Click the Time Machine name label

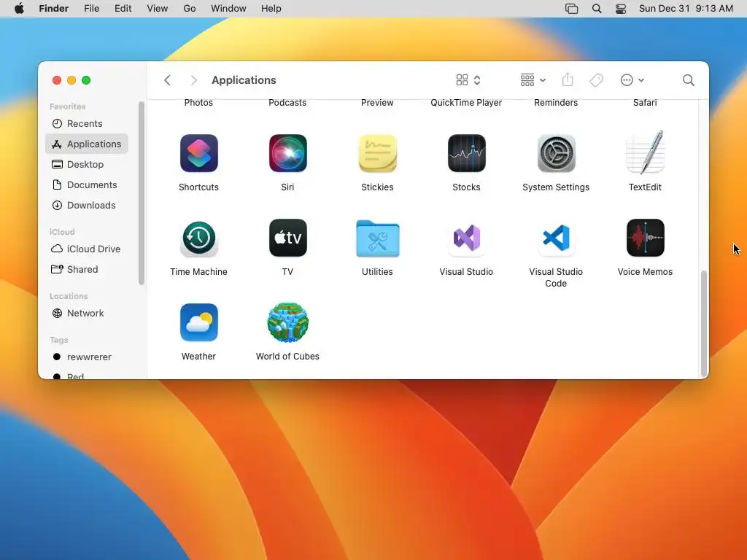(198, 272)
